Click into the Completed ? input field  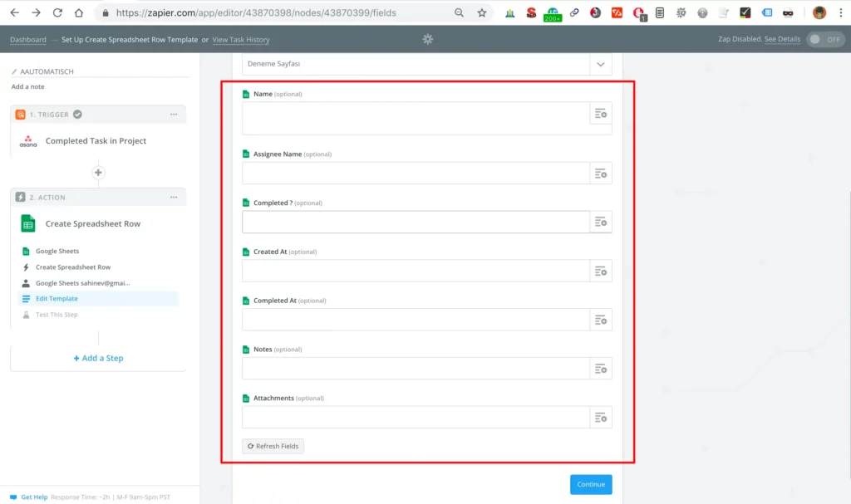416,222
